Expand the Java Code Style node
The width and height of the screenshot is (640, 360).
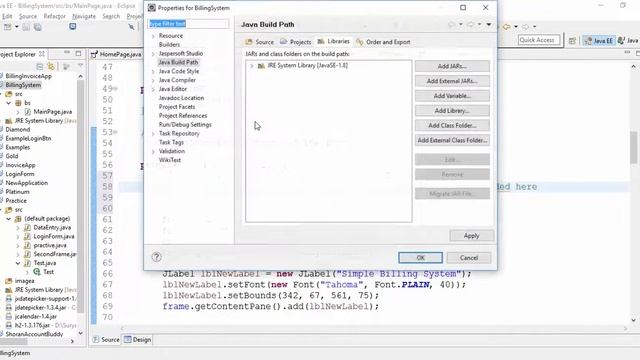coord(153,71)
